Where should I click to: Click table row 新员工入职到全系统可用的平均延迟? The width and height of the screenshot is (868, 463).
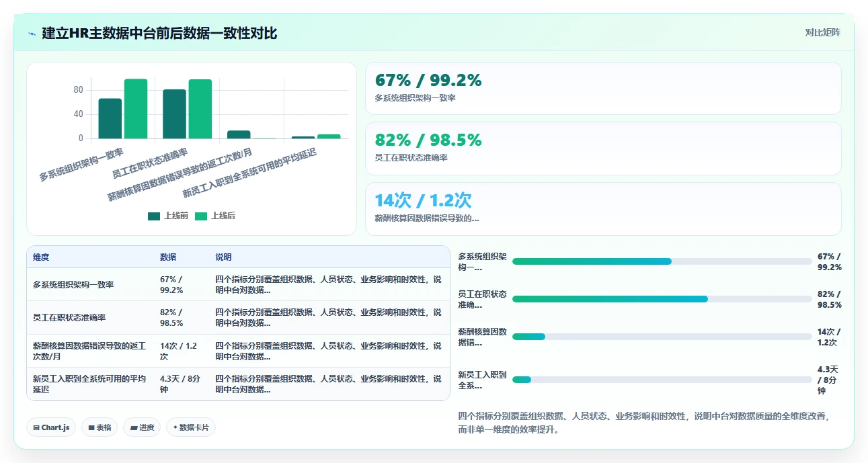click(x=238, y=384)
